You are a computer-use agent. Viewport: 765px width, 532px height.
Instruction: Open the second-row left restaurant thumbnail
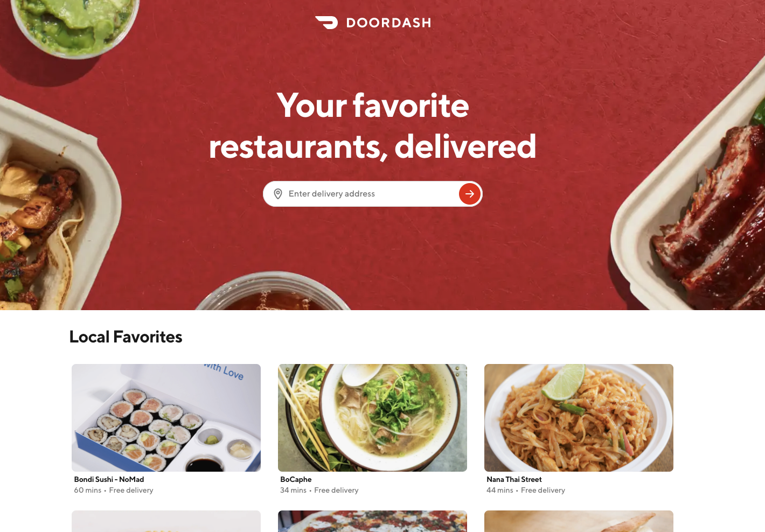(x=166, y=521)
